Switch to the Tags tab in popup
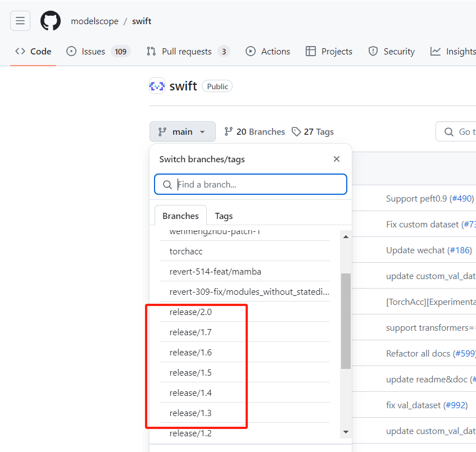This screenshot has height=452, width=476. (x=224, y=216)
